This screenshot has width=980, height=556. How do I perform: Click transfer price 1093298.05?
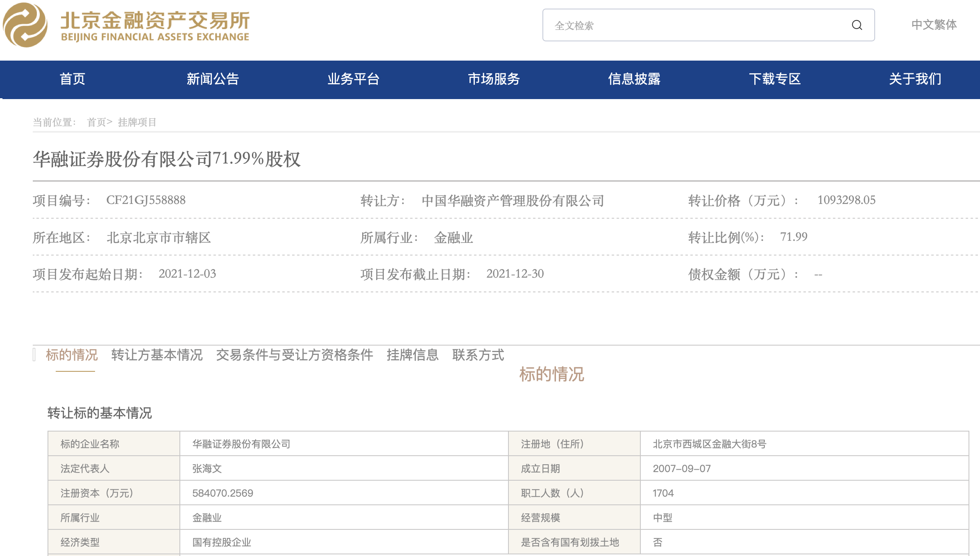846,200
